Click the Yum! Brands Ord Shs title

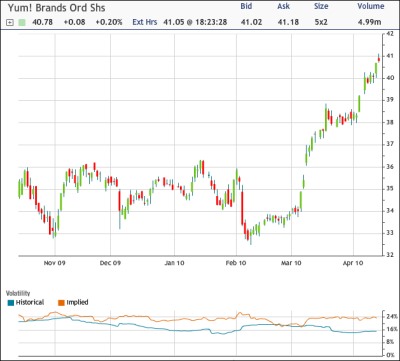pyautogui.click(x=56, y=8)
